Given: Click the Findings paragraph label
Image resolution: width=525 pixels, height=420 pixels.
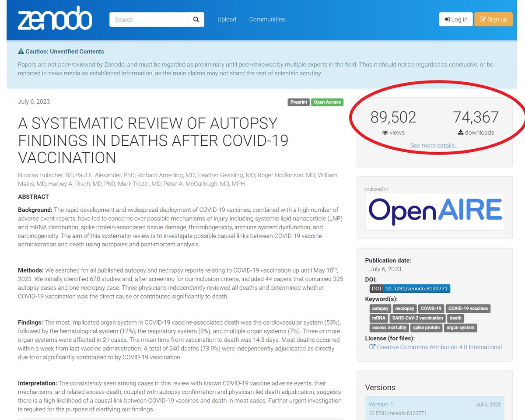Looking at the screenshot, I should click(31, 322).
